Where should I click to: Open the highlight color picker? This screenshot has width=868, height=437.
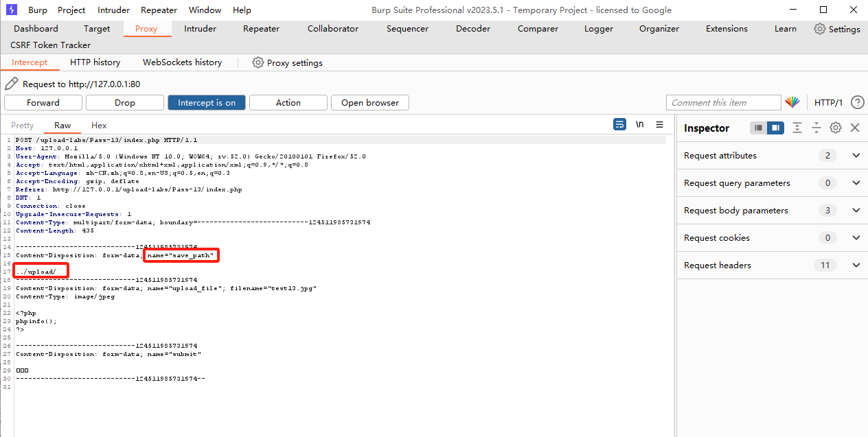[792, 102]
